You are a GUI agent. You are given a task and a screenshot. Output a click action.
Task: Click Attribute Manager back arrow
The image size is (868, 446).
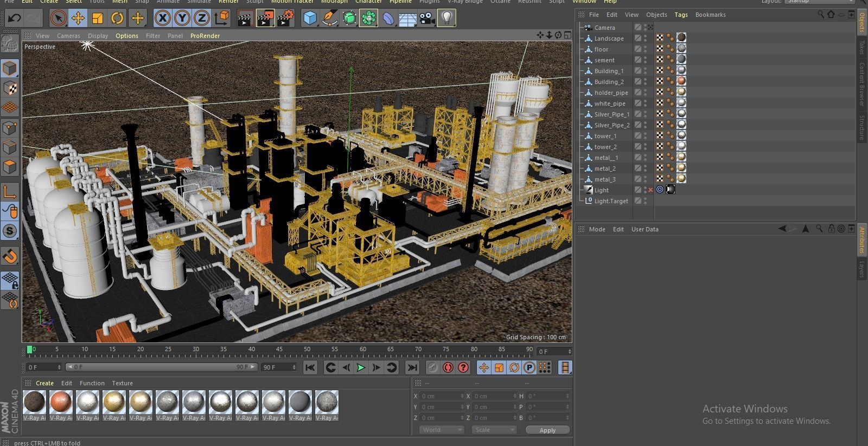coord(782,229)
